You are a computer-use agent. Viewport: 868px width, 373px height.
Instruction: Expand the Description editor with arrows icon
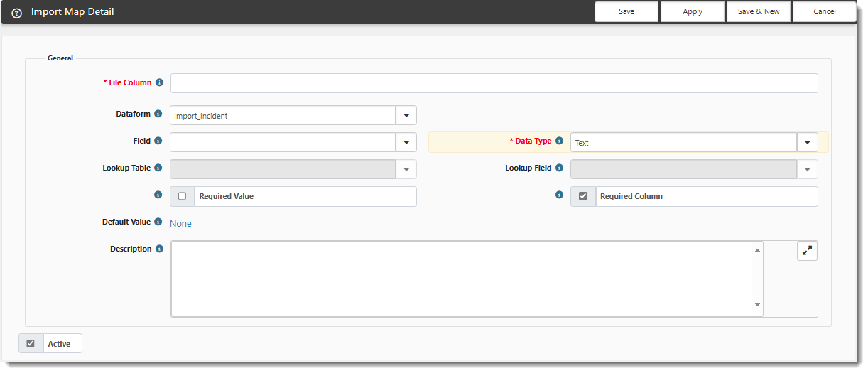pyautogui.click(x=807, y=251)
